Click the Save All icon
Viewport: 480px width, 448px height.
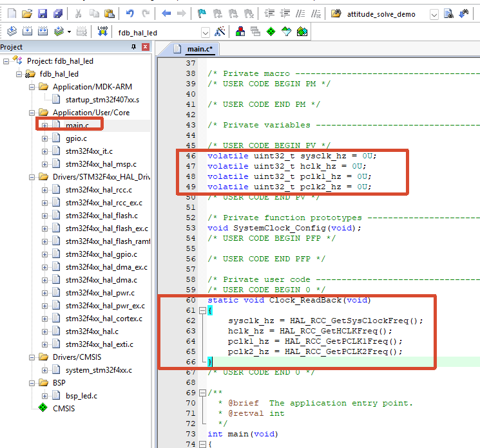[x=58, y=14]
